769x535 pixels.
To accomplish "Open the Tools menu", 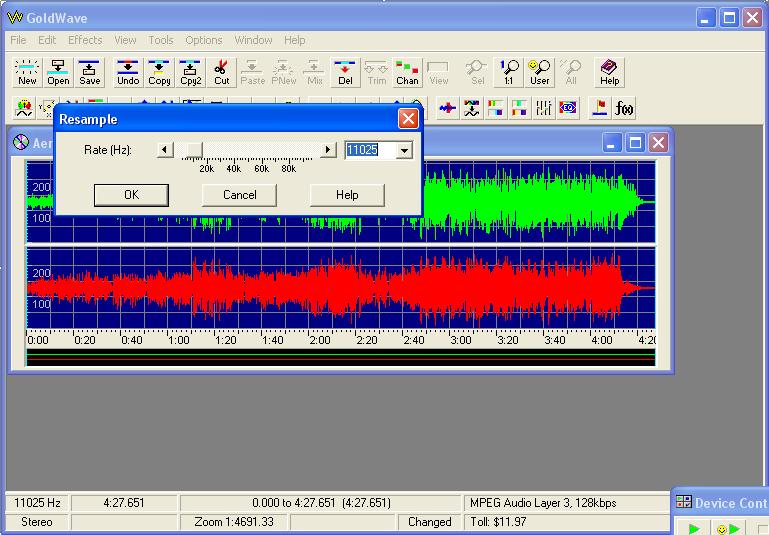I will [160, 40].
